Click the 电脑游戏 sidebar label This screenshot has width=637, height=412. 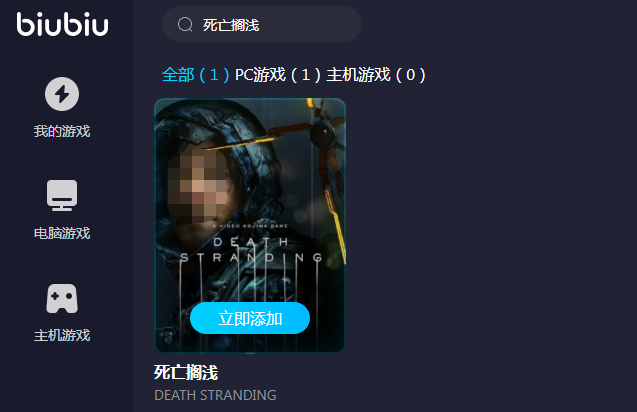point(62,233)
